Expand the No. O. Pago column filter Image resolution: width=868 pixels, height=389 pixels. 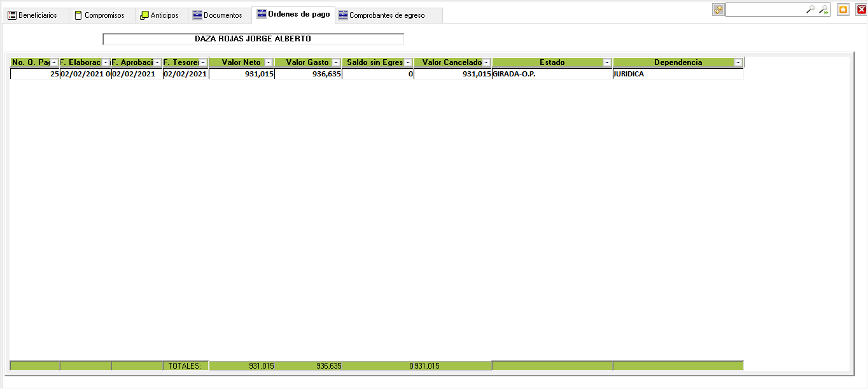click(x=54, y=62)
